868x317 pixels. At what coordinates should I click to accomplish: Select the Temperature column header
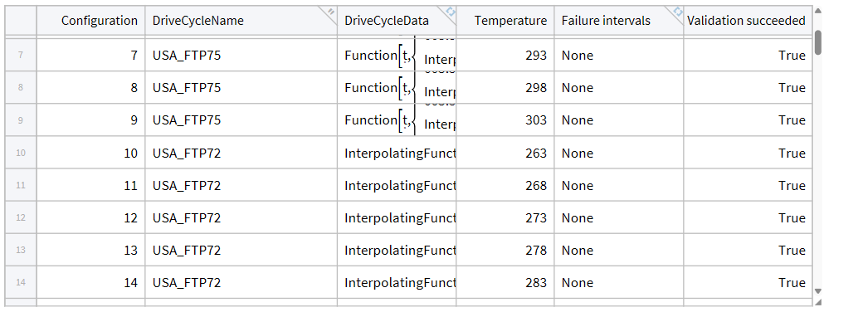point(505,21)
